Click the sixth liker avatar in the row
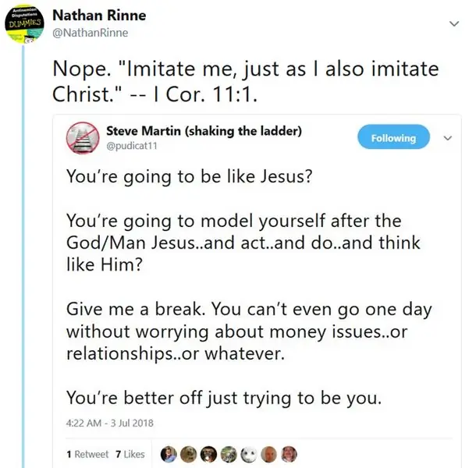 pyautogui.click(x=268, y=453)
